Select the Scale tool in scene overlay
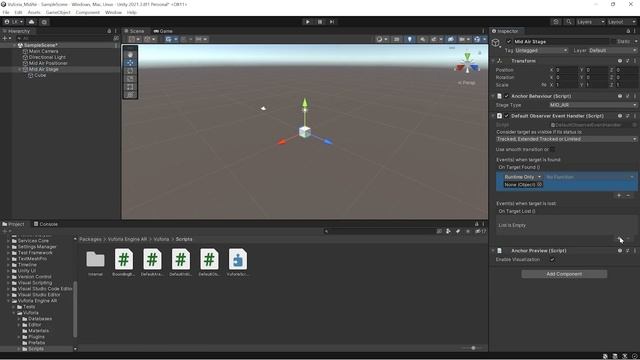This screenshot has width=640, height=360. 130,79
